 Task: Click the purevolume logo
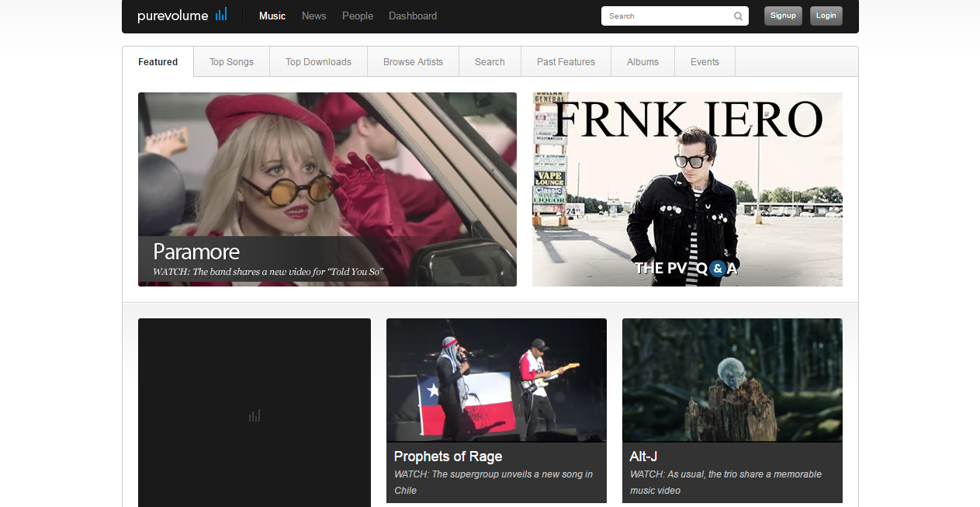(x=182, y=16)
